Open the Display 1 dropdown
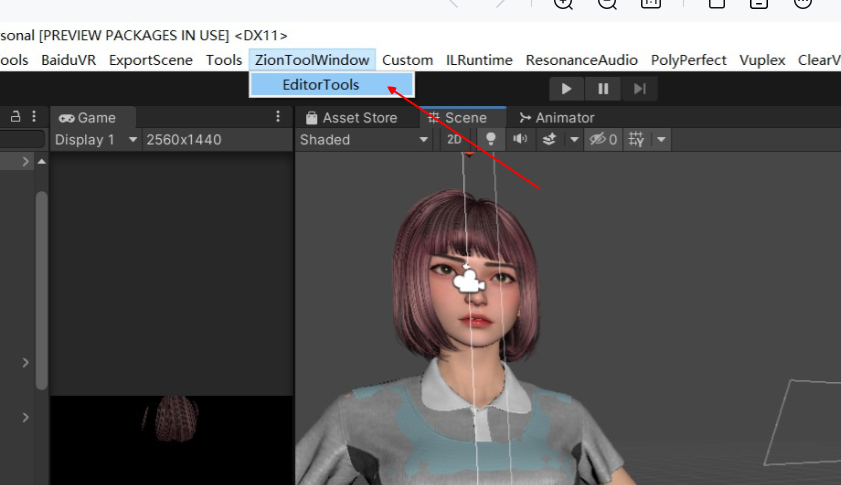This screenshot has height=485, width=841. tap(96, 140)
